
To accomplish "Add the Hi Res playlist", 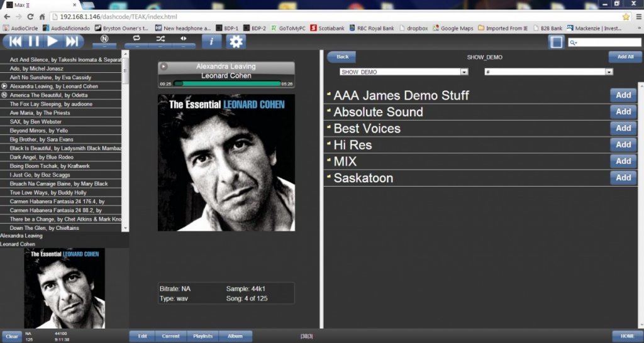I will 623,144.
